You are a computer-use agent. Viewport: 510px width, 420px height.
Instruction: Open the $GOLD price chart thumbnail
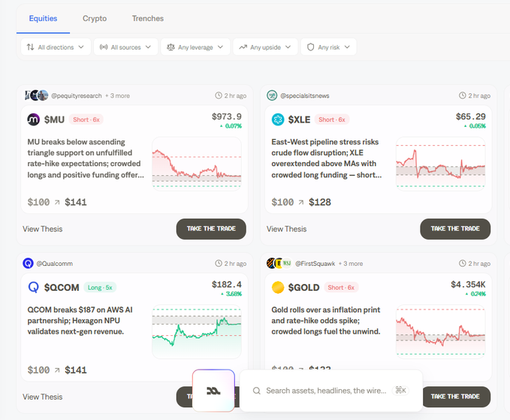[441, 331]
